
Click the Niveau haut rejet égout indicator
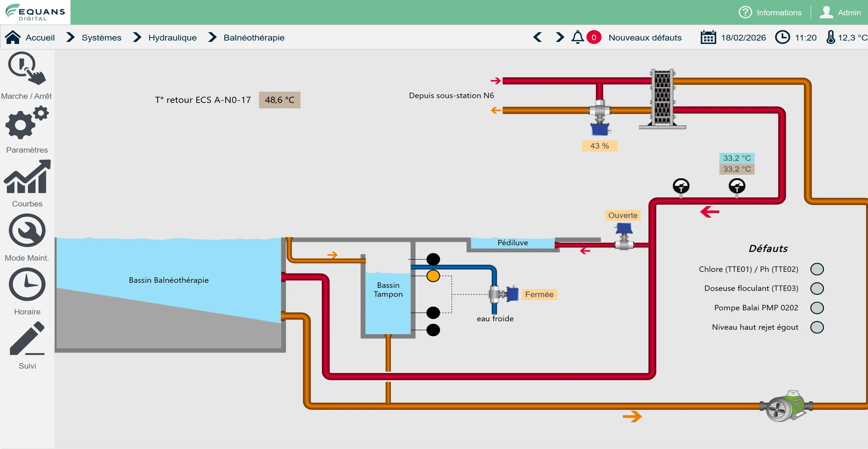coord(817,327)
